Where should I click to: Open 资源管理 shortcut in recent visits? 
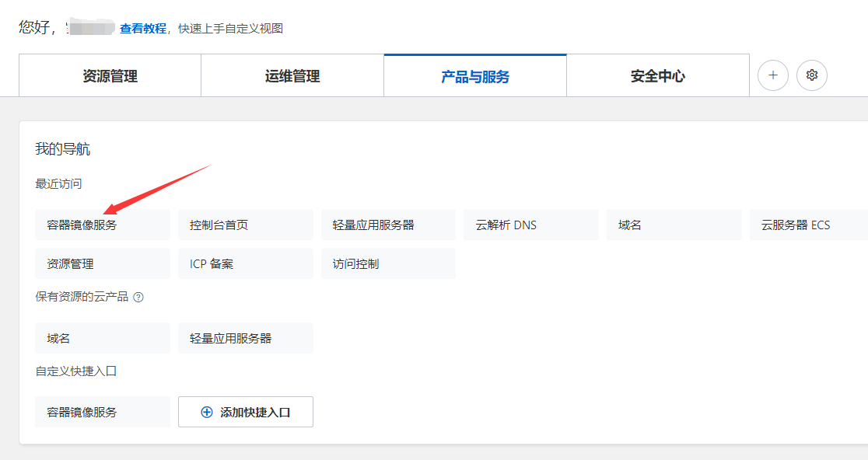pyautogui.click(x=103, y=263)
